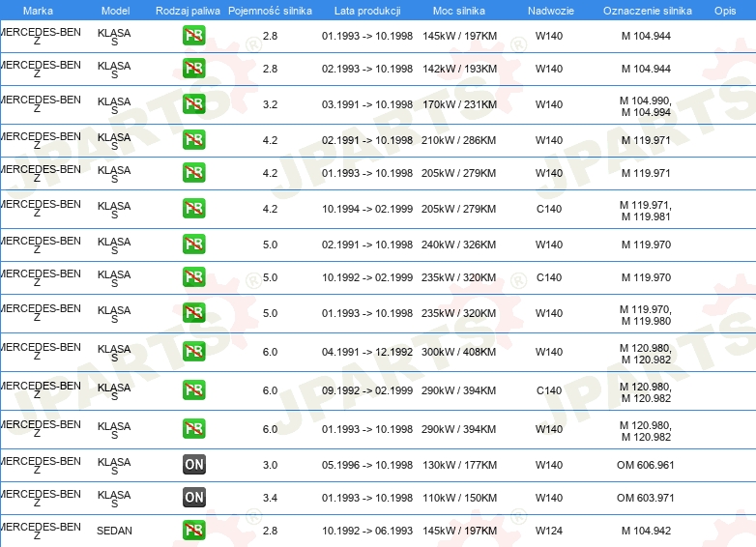Click the Nadwozie column header

point(551,11)
